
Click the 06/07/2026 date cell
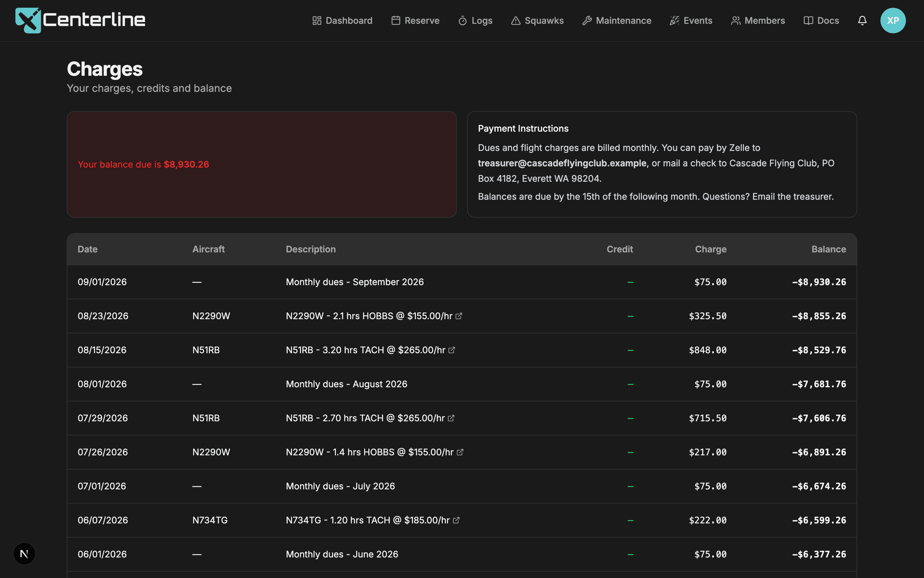[x=103, y=520]
